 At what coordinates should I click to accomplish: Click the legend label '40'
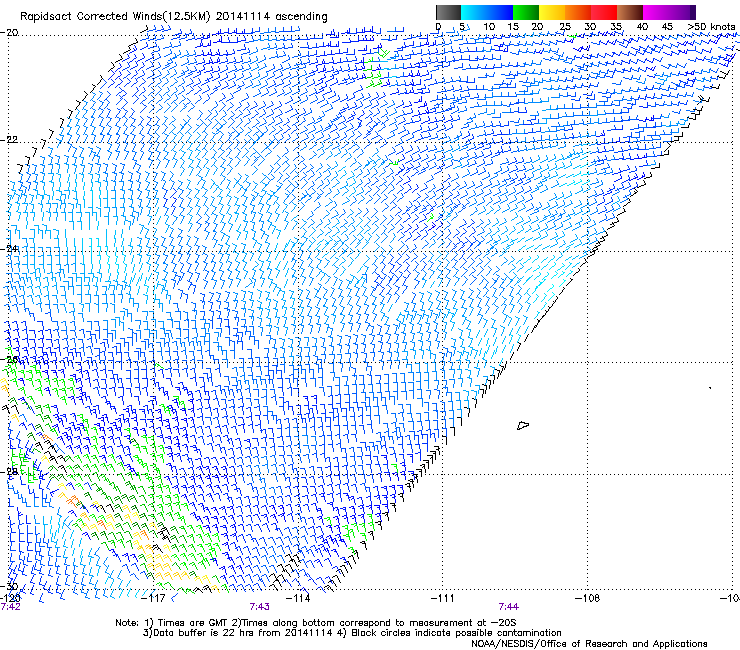coord(642,27)
